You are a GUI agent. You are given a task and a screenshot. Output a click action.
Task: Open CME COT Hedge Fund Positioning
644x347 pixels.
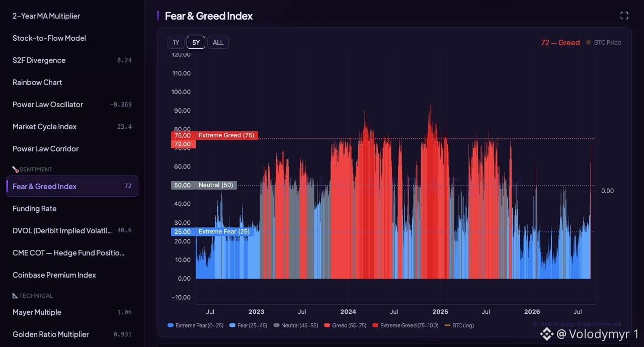[x=72, y=253]
